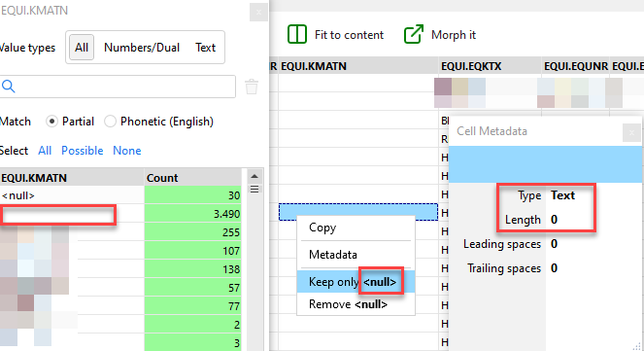The image size is (644, 351).
Task: Choose Remove <null> menu entry
Action: tap(356, 304)
